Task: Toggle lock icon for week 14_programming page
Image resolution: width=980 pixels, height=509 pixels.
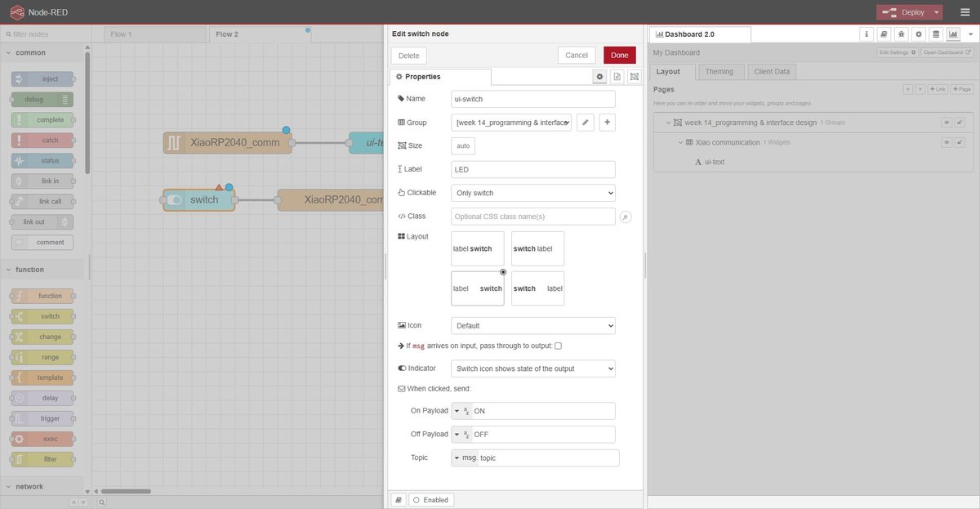Action: point(960,123)
